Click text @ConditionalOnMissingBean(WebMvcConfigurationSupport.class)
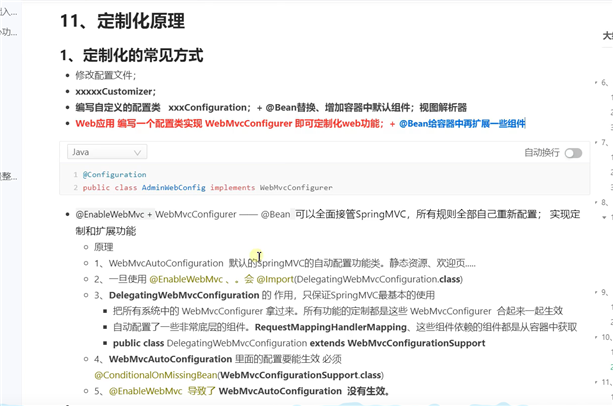This screenshot has height=406, width=613. (239, 375)
